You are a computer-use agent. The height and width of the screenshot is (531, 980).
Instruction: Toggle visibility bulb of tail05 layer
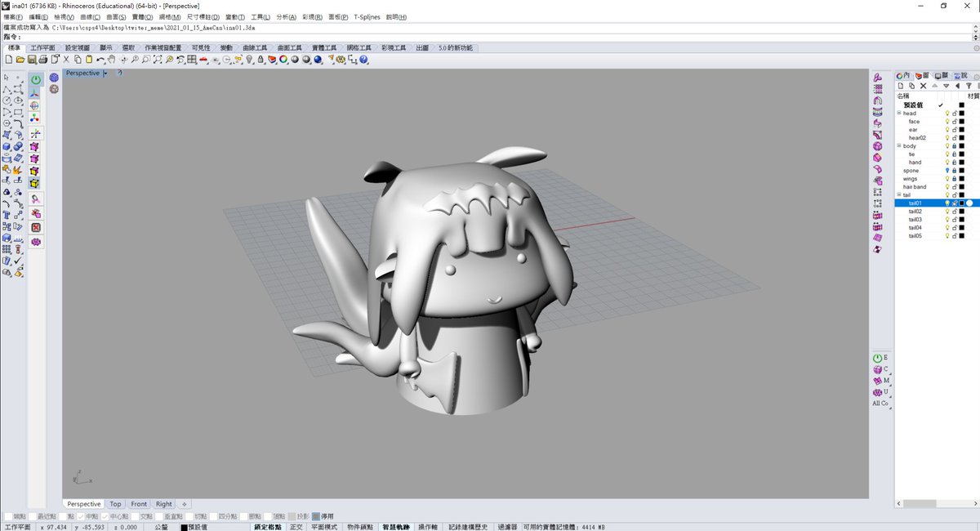tap(947, 236)
